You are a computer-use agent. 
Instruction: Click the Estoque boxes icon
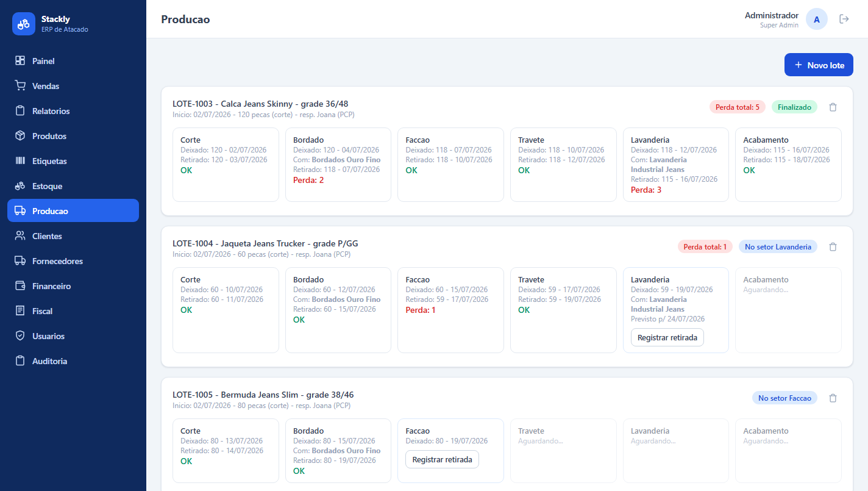[20, 186]
